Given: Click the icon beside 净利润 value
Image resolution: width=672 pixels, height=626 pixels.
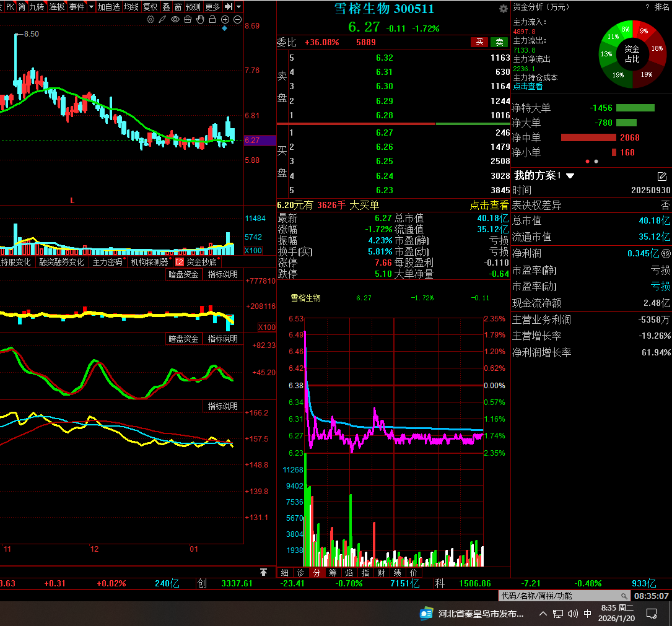Looking at the screenshot, I should tap(666, 253).
